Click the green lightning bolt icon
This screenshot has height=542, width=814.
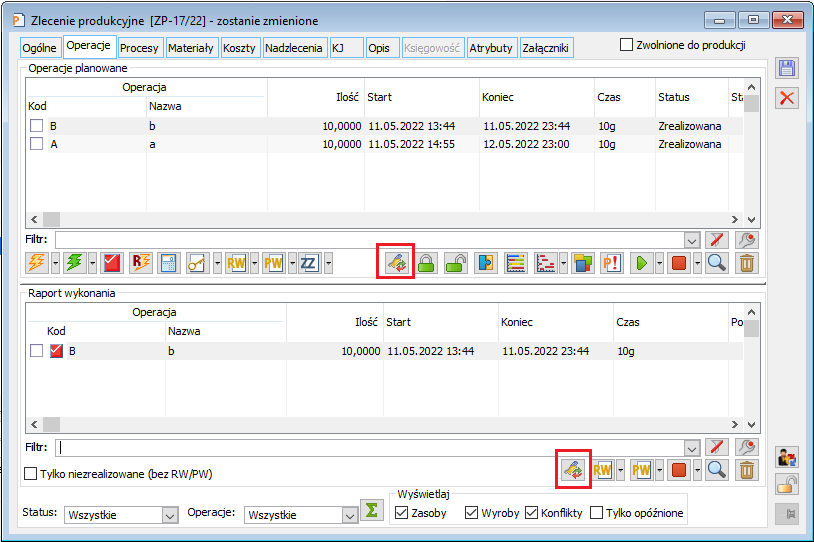click(74, 263)
